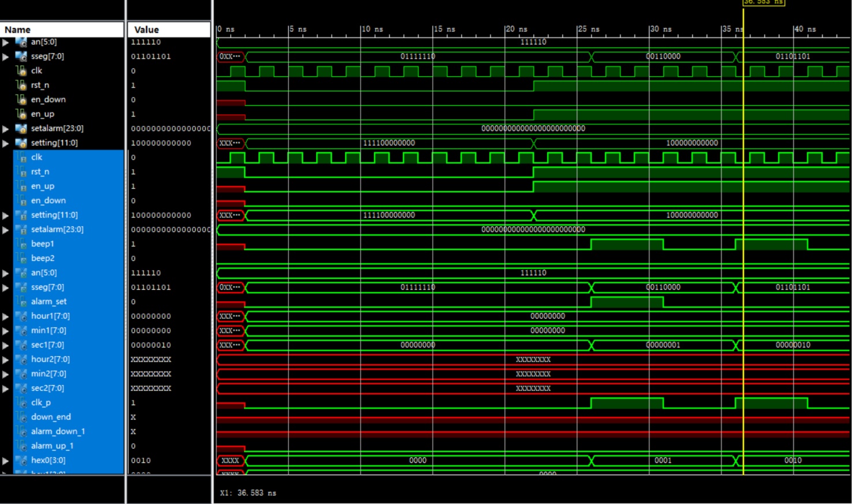Click the 30 ns mark on time ruler
This screenshot has height=504, width=852.
[x=660, y=29]
